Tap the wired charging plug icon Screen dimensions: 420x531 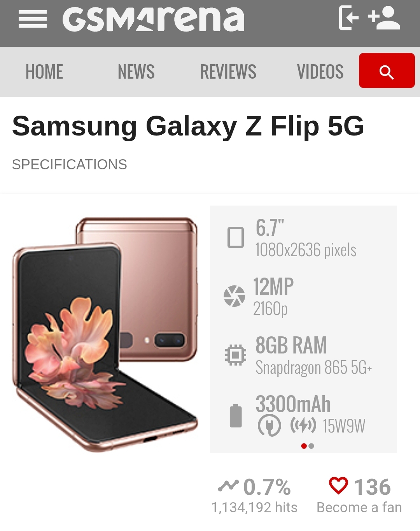pos(269,425)
